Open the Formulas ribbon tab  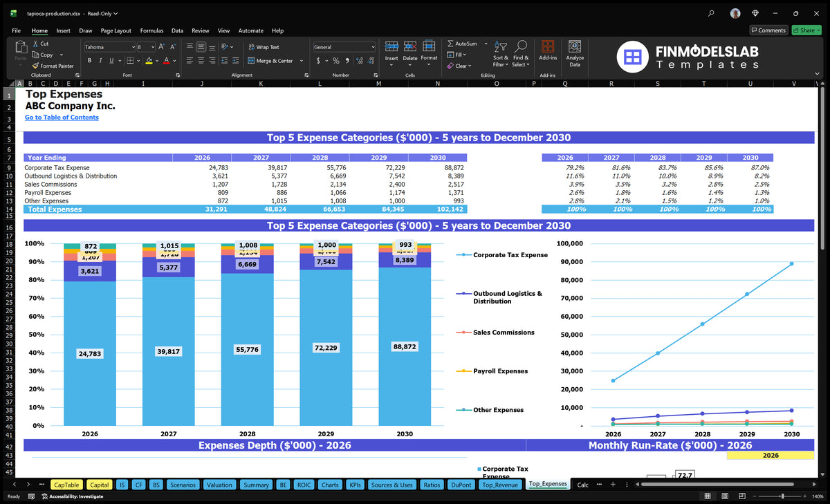[x=151, y=30]
